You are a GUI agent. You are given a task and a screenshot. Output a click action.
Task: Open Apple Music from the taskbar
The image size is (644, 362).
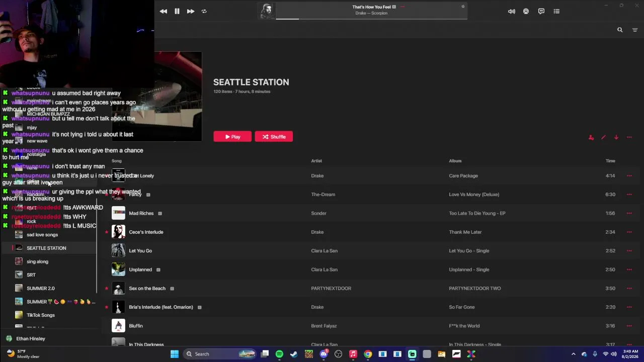pyautogui.click(x=353, y=354)
